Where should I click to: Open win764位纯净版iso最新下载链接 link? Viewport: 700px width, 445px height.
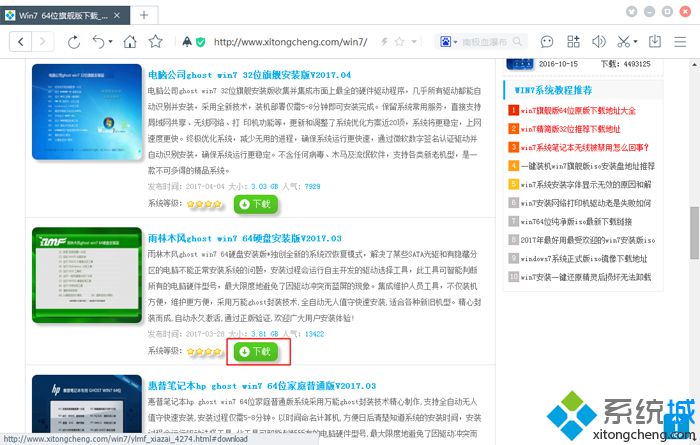576,221
